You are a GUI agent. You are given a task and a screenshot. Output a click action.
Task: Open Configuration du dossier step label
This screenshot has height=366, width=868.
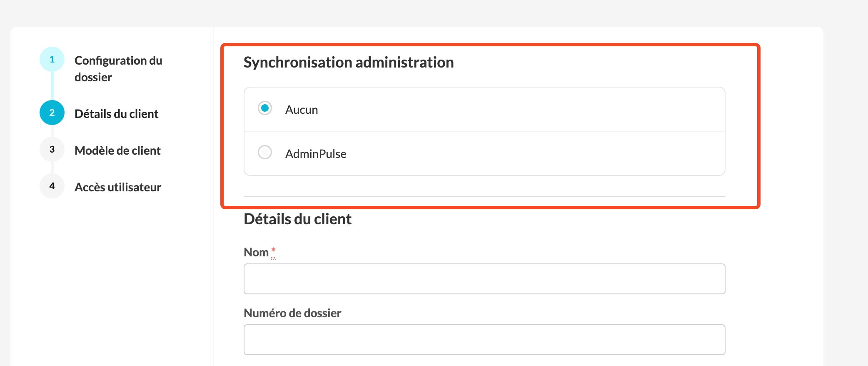[118, 69]
